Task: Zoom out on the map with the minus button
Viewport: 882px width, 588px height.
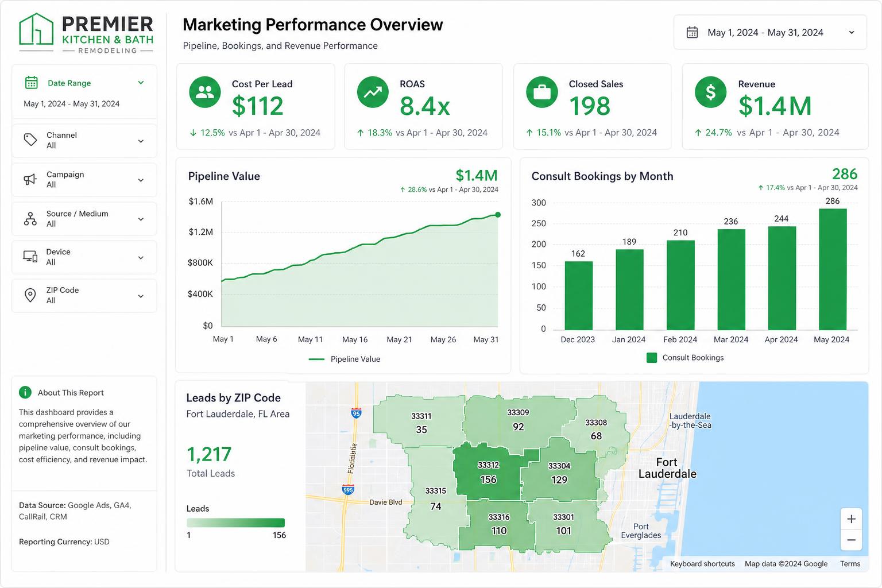Action: [851, 540]
